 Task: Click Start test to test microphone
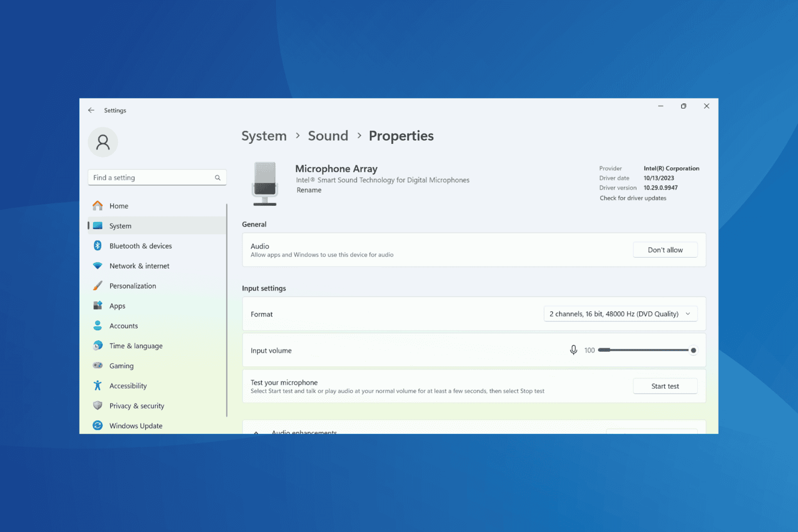point(665,385)
